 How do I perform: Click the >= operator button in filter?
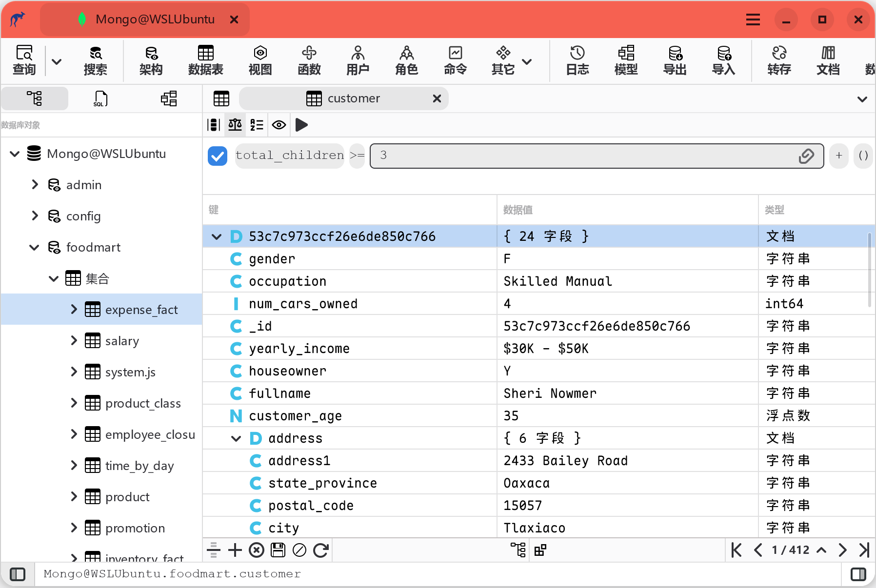pyautogui.click(x=357, y=156)
